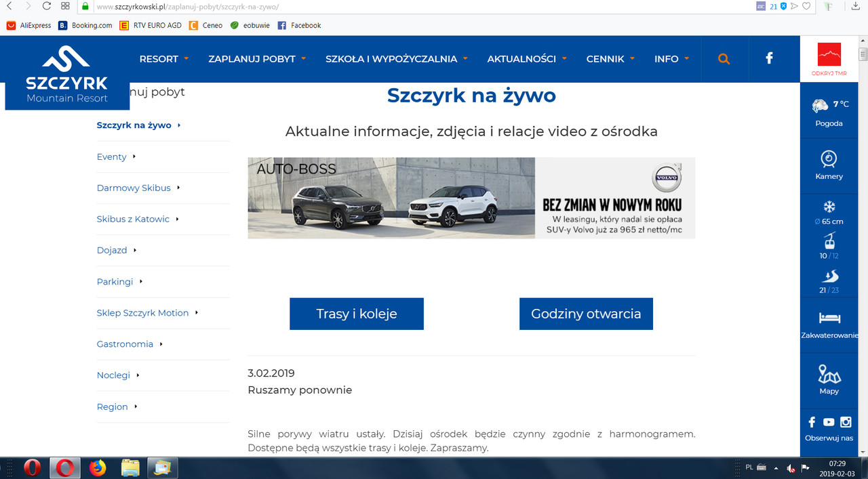The image size is (868, 479).
Task: Go back in browser history
Action: pyautogui.click(x=9, y=6)
